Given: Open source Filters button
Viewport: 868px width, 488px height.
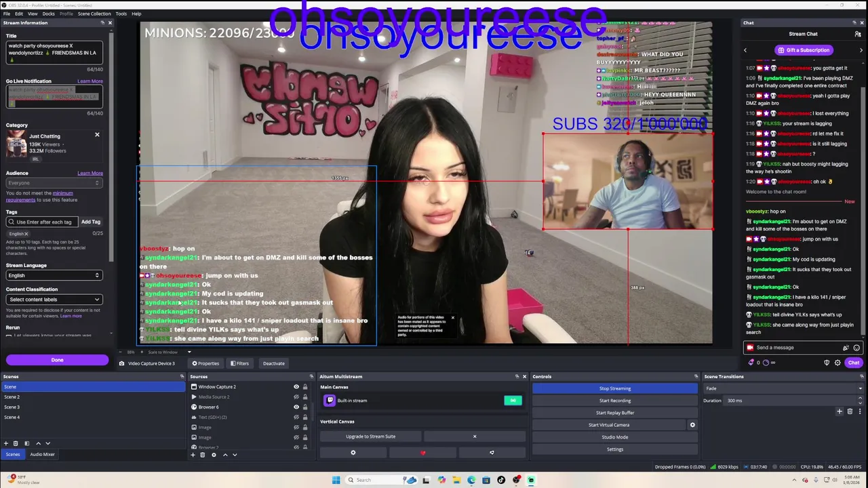Looking at the screenshot, I should (x=239, y=363).
